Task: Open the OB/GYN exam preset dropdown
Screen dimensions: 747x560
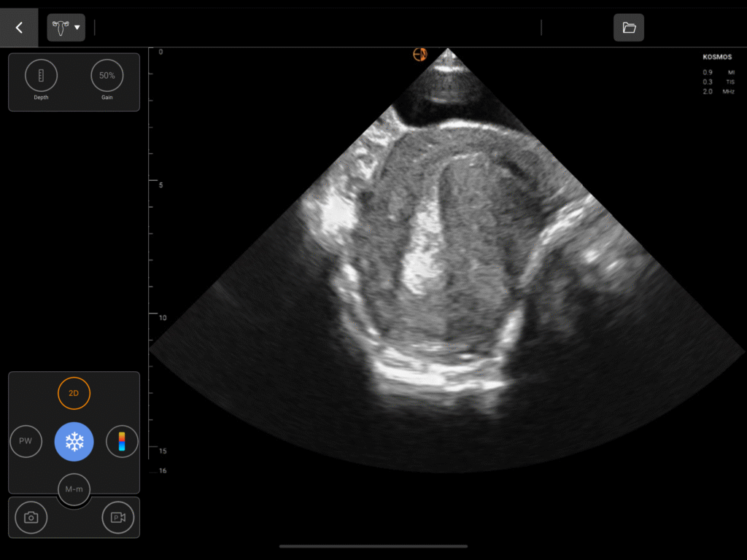Action: 66,28
